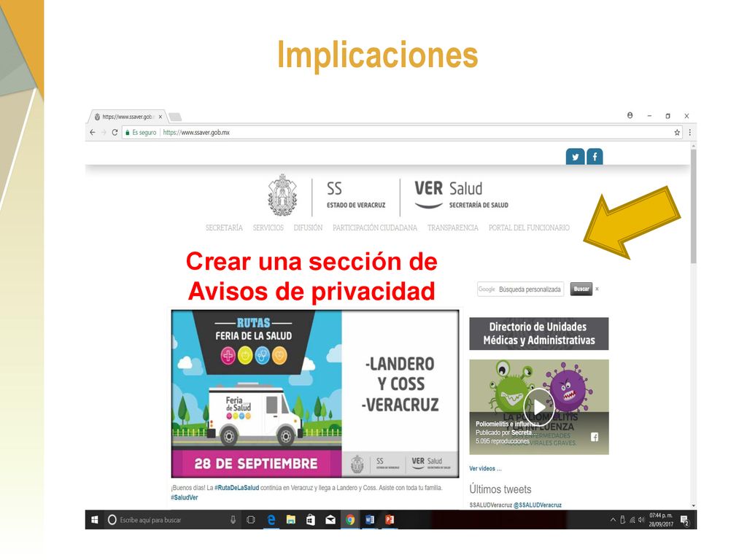Open the DIFUSIÓN menu
The width and height of the screenshot is (747, 560).
pos(308,227)
